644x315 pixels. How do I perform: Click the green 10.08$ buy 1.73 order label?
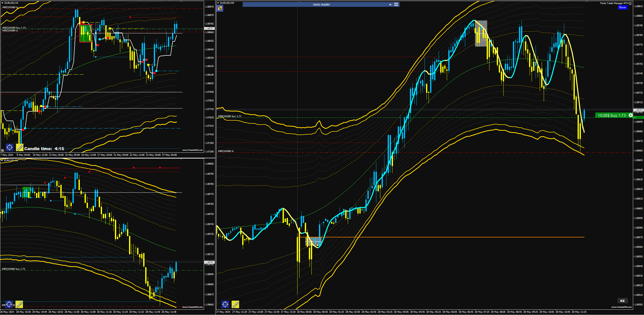611,115
